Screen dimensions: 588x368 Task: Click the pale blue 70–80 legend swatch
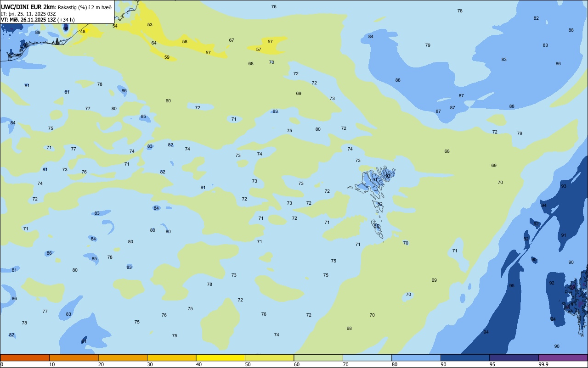click(367, 357)
